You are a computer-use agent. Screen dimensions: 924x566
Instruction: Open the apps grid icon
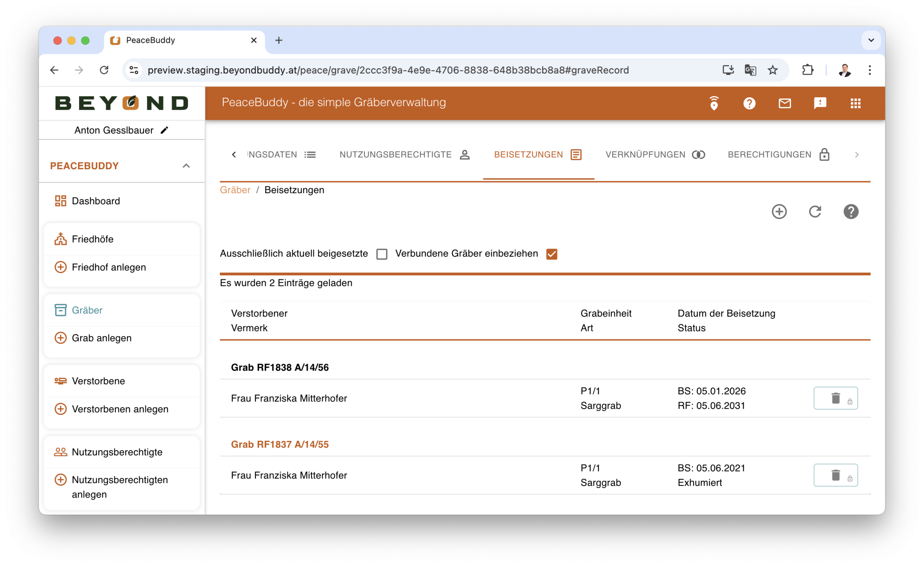pos(855,103)
